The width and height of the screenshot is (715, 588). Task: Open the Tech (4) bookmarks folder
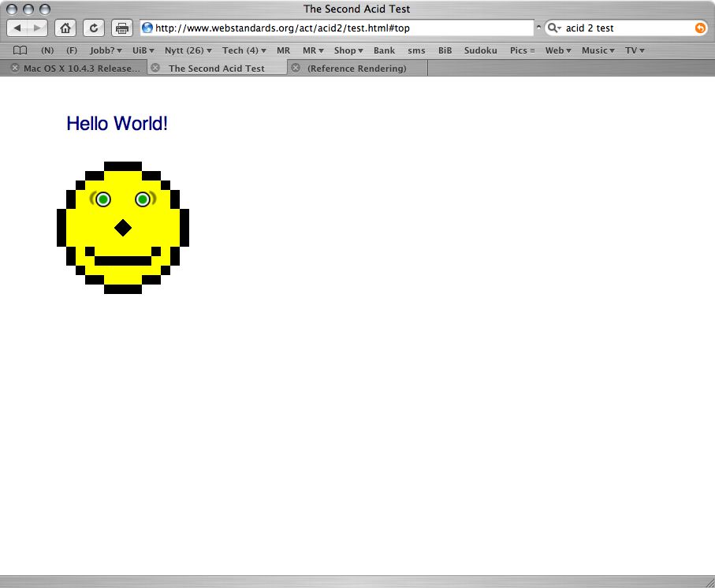[244, 50]
